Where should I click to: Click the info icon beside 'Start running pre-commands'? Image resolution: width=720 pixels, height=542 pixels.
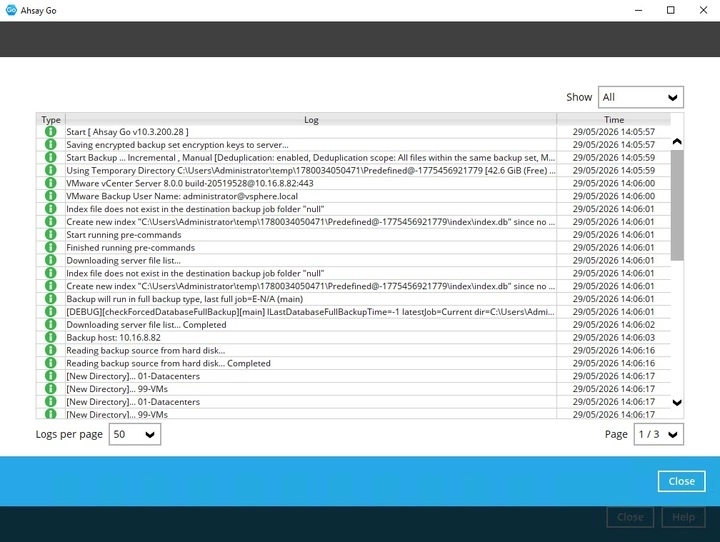51,235
